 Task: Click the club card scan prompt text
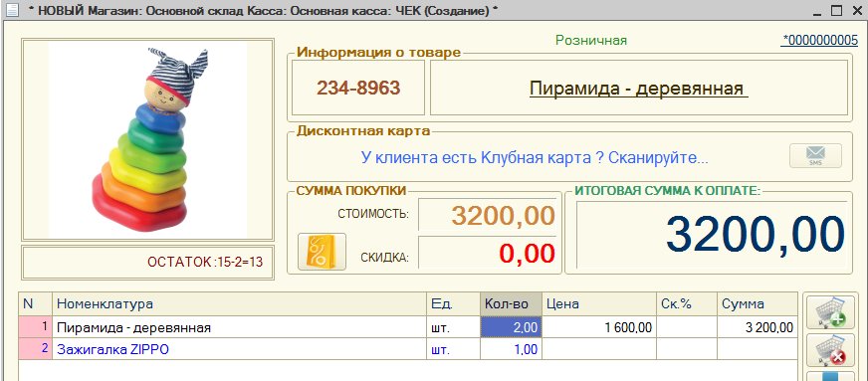[535, 157]
